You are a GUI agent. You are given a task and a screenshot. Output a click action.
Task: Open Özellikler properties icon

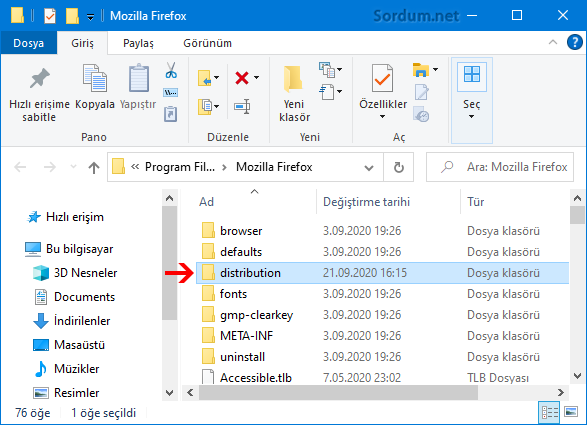[x=382, y=78]
